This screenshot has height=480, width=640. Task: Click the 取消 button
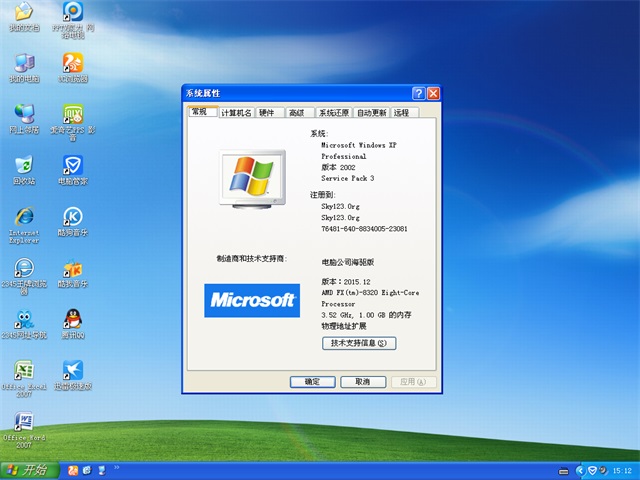click(x=362, y=382)
